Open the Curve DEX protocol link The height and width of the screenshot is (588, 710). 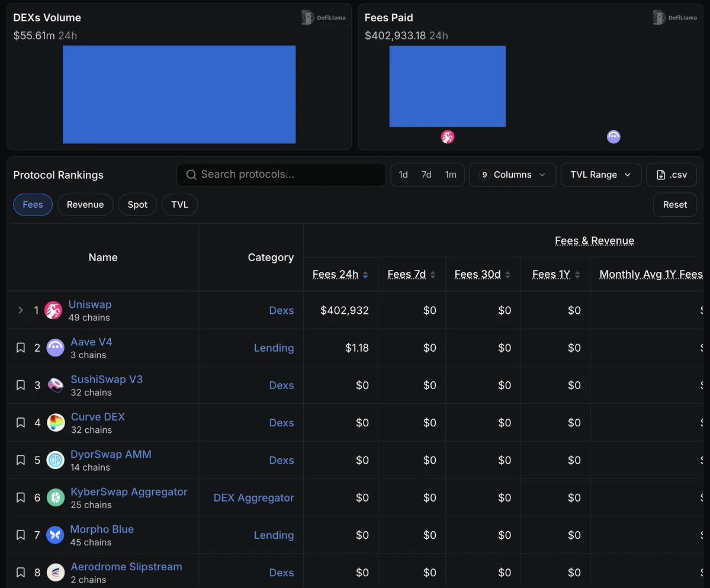click(98, 417)
